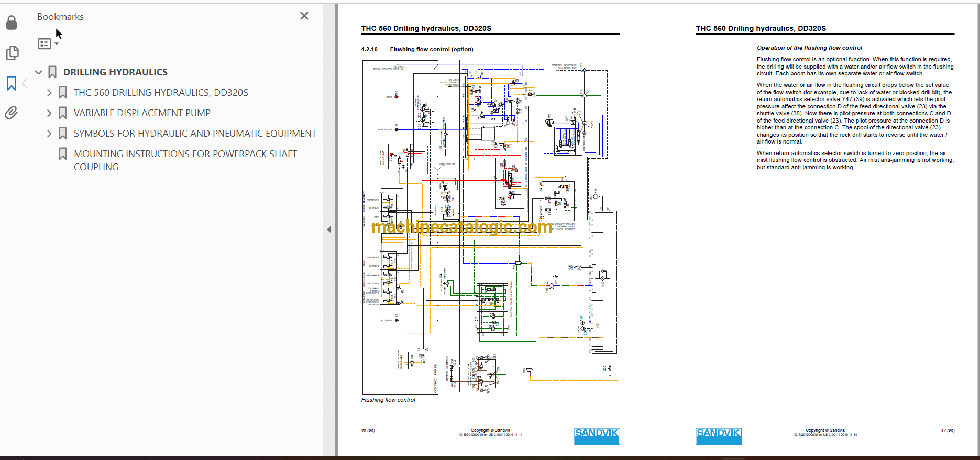Collapse the navigation pane with the arrow
Image resolution: width=980 pixels, height=460 pixels.
click(329, 229)
